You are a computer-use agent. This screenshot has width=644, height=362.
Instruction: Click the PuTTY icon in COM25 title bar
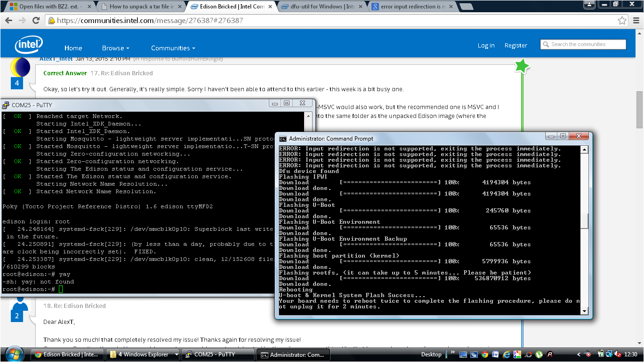(x=6, y=105)
